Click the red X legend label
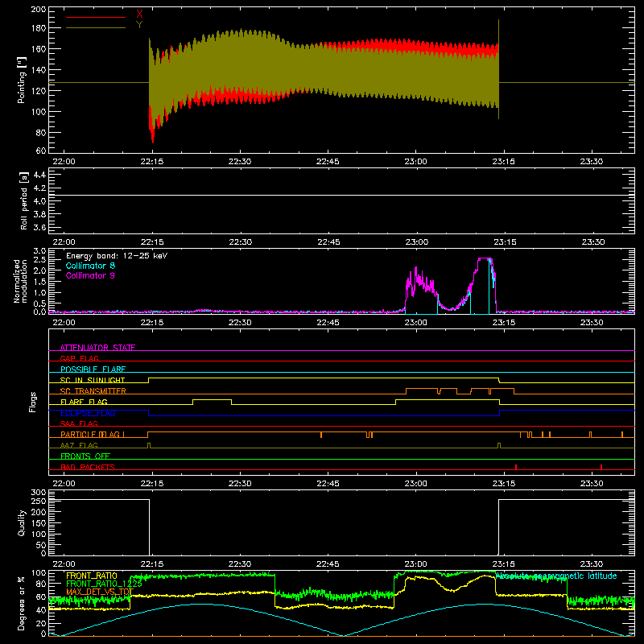Viewport: 644px width, 644px height. pyautogui.click(x=139, y=14)
